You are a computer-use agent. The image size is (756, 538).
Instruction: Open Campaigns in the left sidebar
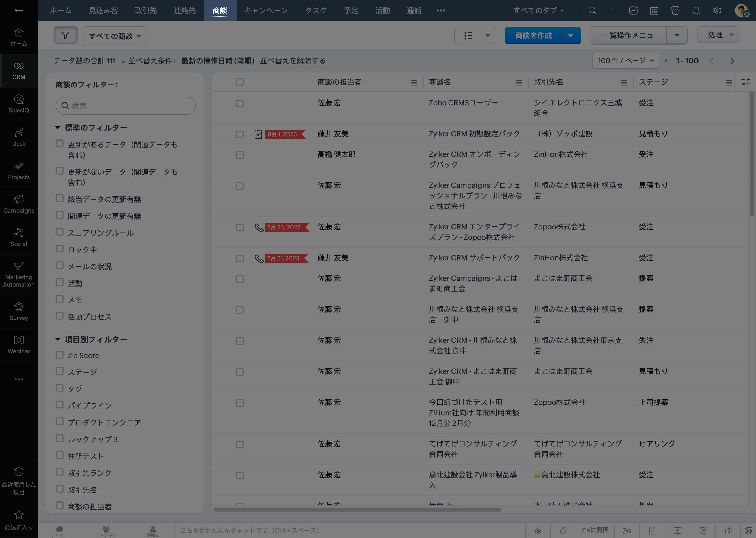19,204
